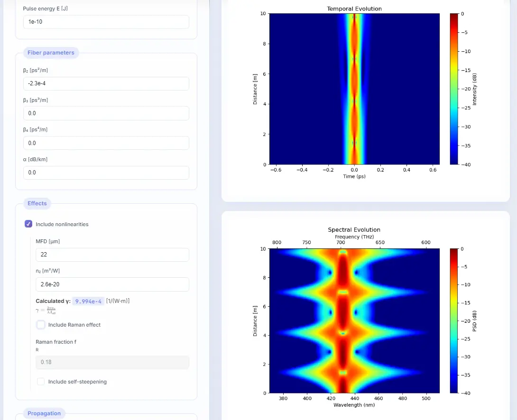This screenshot has width=517, height=420.
Task: Enable the Include Raman effect checkbox
Action: [x=41, y=325]
